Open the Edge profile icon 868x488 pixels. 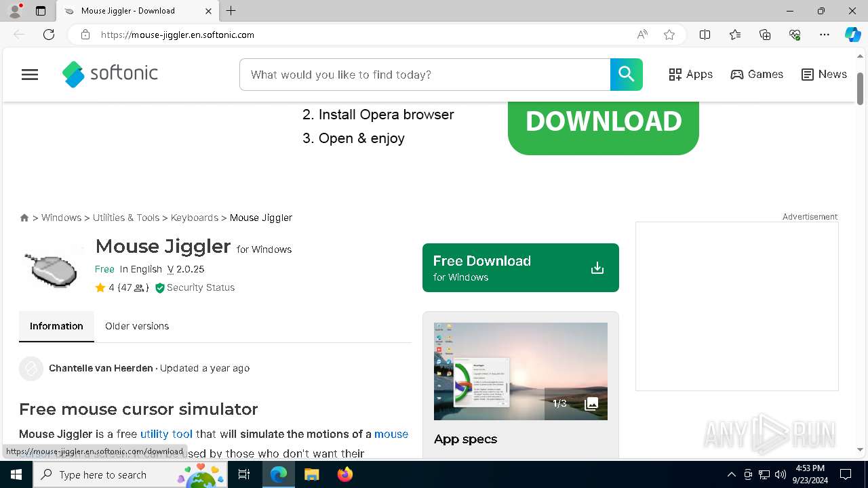15,11
